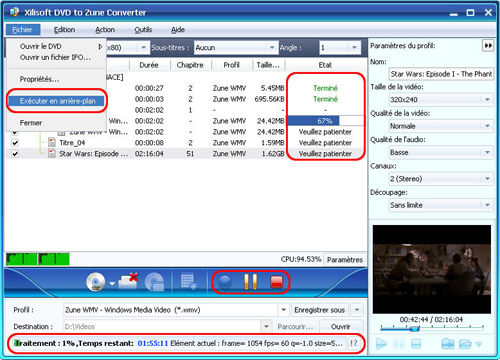Click the preview seek slider handle
Screen dimensions: 500x360
click(414, 329)
